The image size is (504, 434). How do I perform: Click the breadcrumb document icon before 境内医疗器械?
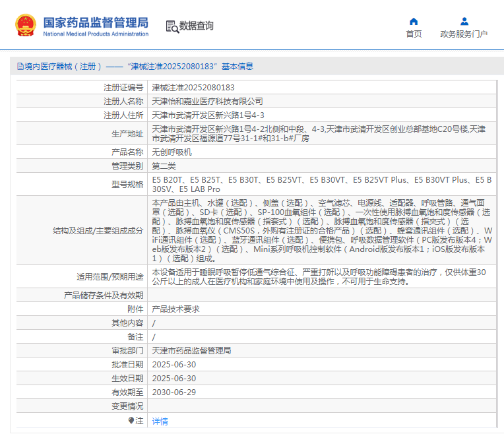(x=19, y=67)
